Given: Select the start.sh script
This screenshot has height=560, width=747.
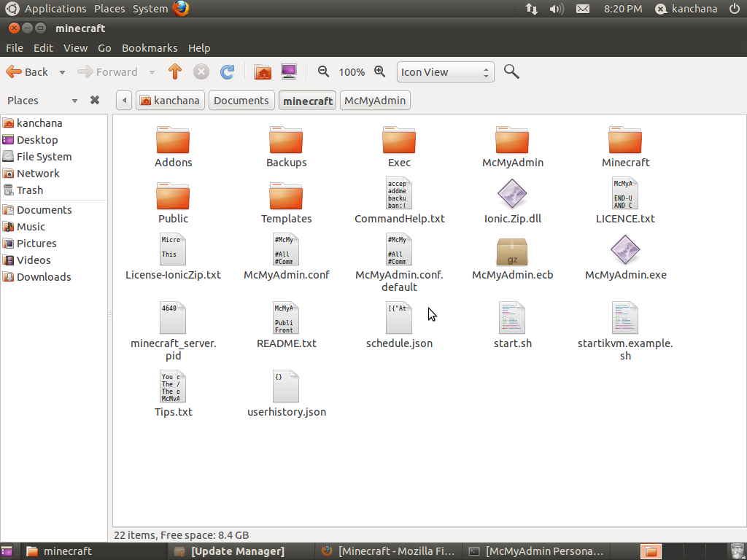Looking at the screenshot, I should click(512, 325).
